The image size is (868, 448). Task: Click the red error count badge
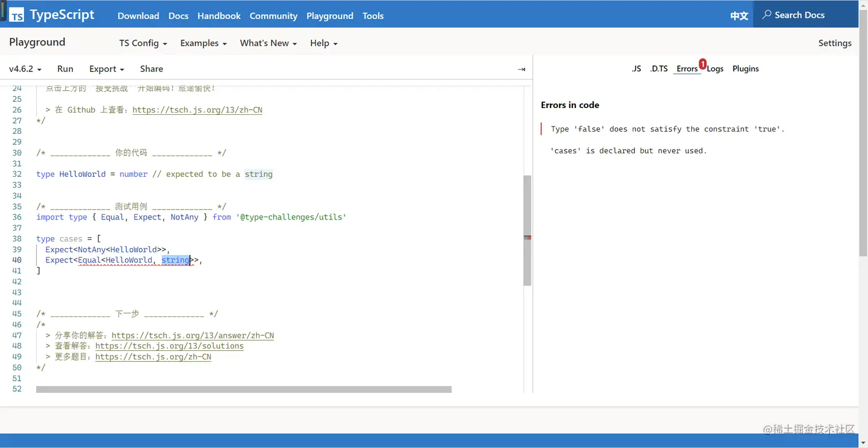[x=703, y=64]
